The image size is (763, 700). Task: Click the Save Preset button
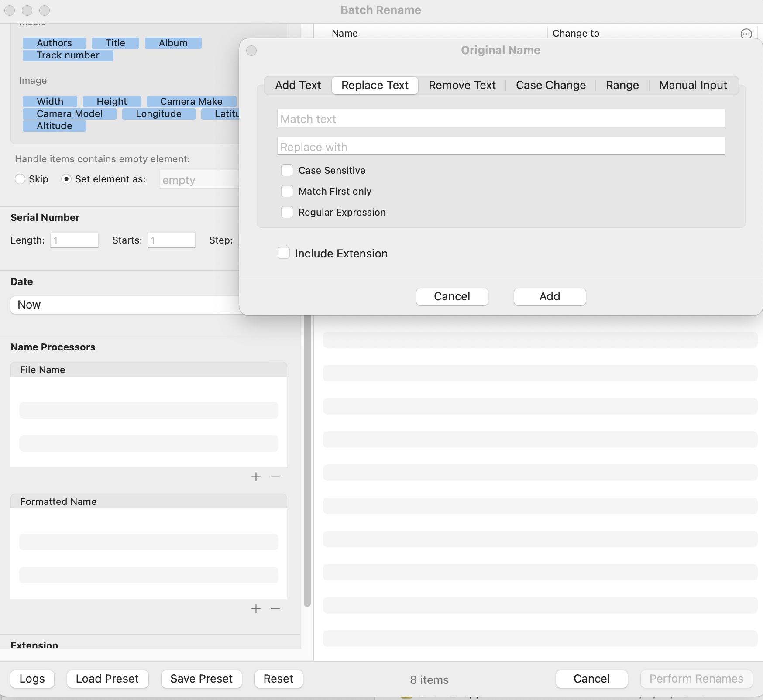click(x=202, y=679)
